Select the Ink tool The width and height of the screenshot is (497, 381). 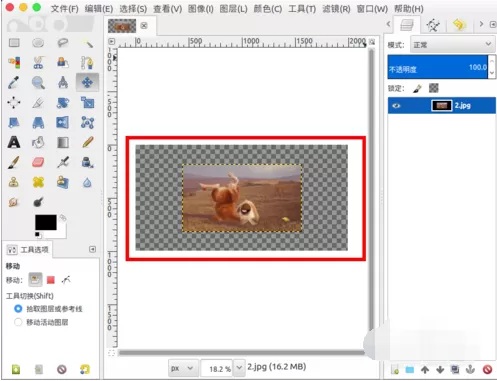[x=87, y=162]
